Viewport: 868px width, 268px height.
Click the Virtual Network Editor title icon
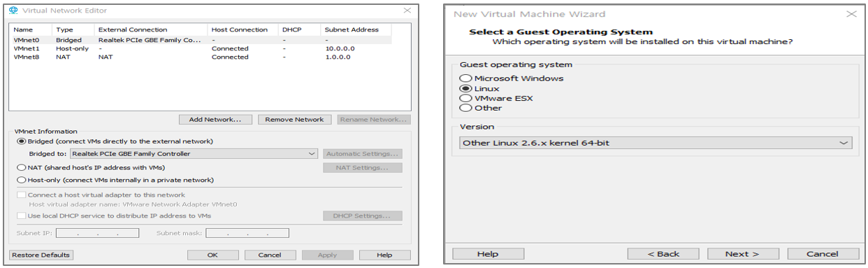point(13,10)
